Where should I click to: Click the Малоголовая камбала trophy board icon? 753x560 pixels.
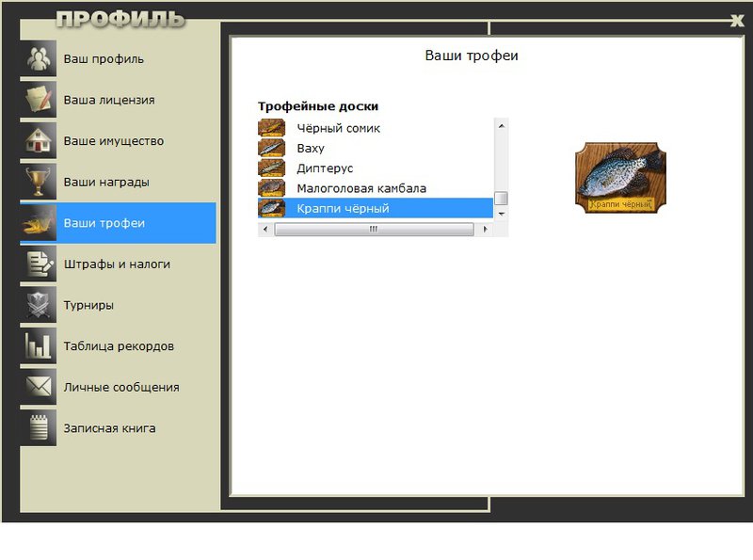[x=271, y=188]
